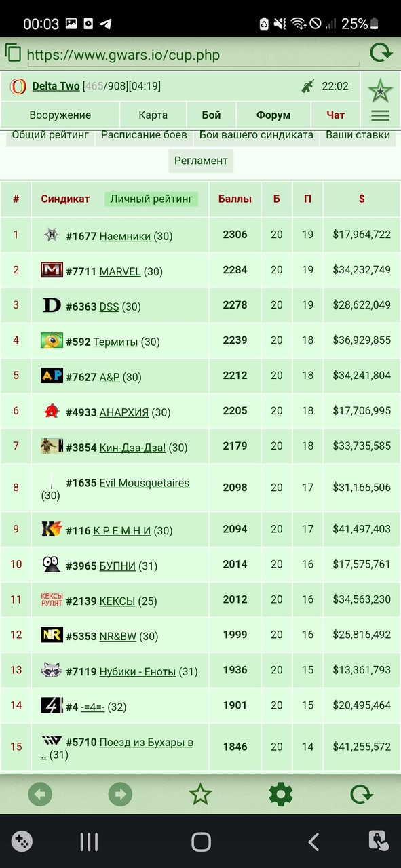Tap the forward arrow in bottom toolbar
Viewport: 401px width, 868px height.
click(120, 794)
